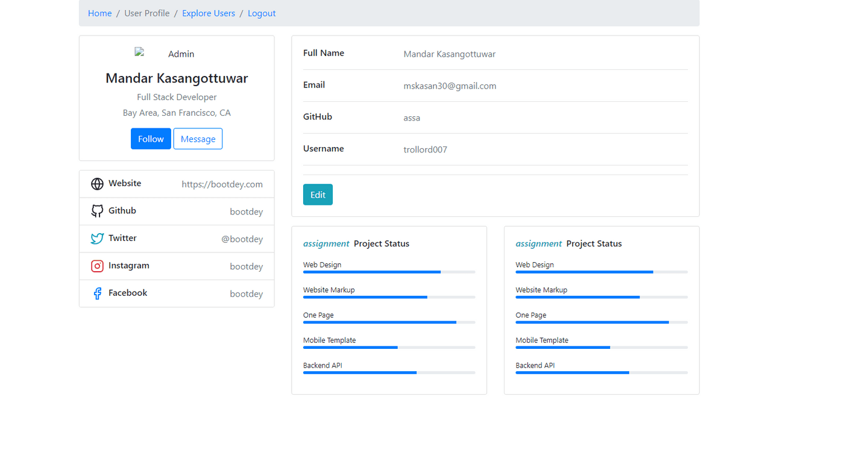Click the Full Stack Developer subtitle
The image size is (868, 473).
tap(177, 97)
